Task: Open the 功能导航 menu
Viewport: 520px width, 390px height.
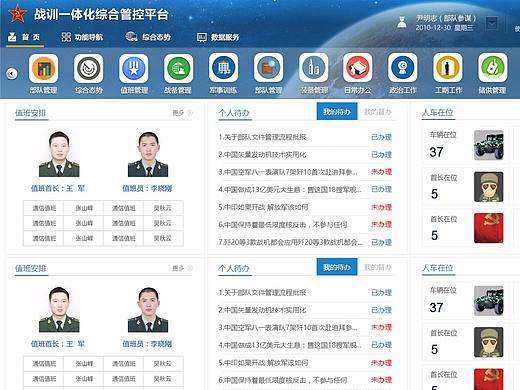Action: (x=82, y=37)
